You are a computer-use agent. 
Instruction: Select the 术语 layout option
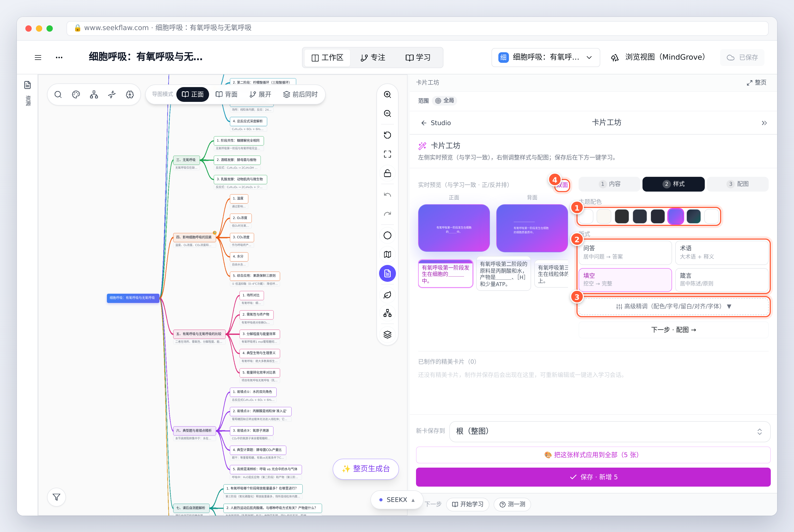pyautogui.click(x=722, y=253)
